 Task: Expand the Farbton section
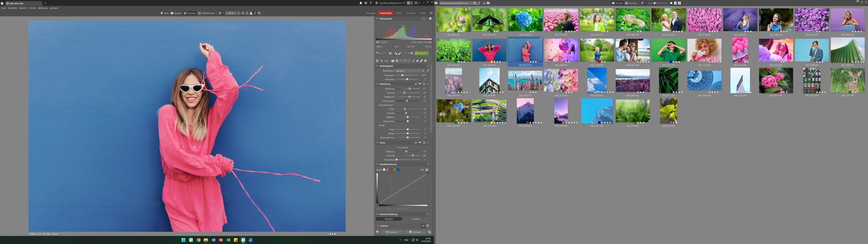[378, 226]
